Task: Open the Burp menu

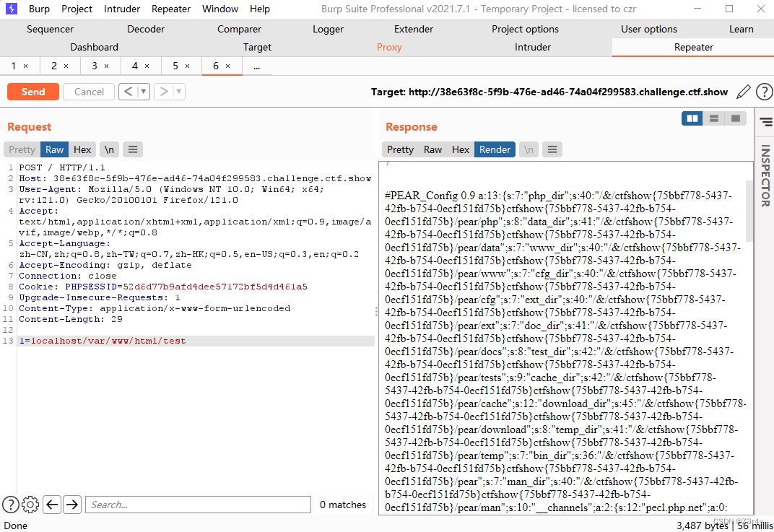Action: pyautogui.click(x=39, y=9)
